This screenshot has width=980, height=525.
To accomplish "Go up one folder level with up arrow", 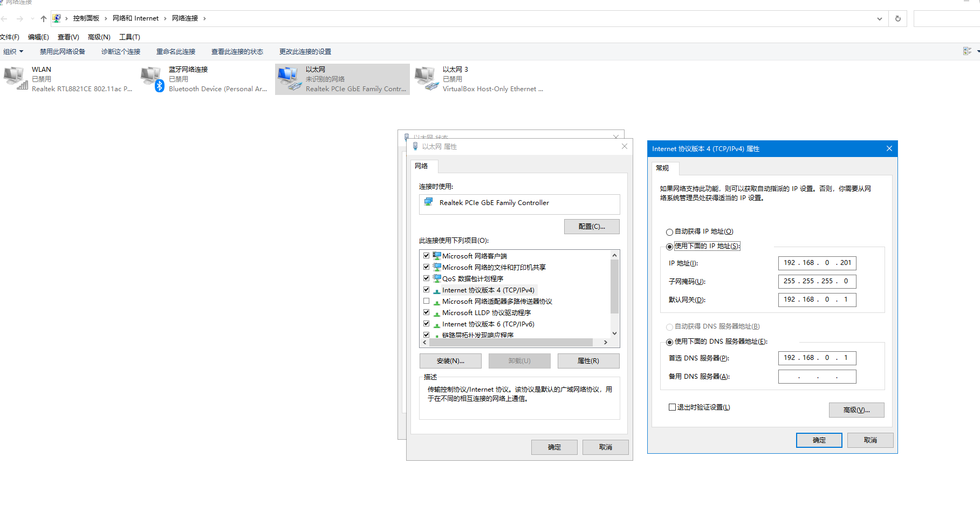I will pyautogui.click(x=44, y=18).
